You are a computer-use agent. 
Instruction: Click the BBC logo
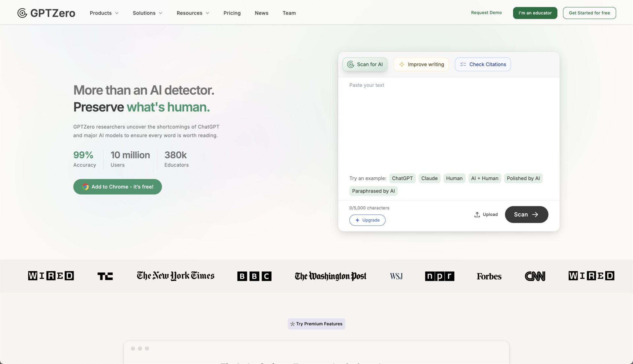point(254,276)
